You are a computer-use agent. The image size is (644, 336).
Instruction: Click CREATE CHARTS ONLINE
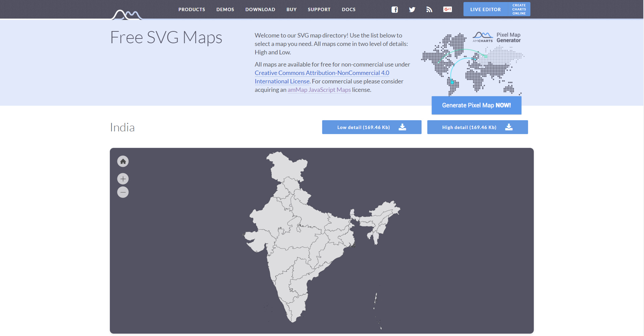point(519,9)
